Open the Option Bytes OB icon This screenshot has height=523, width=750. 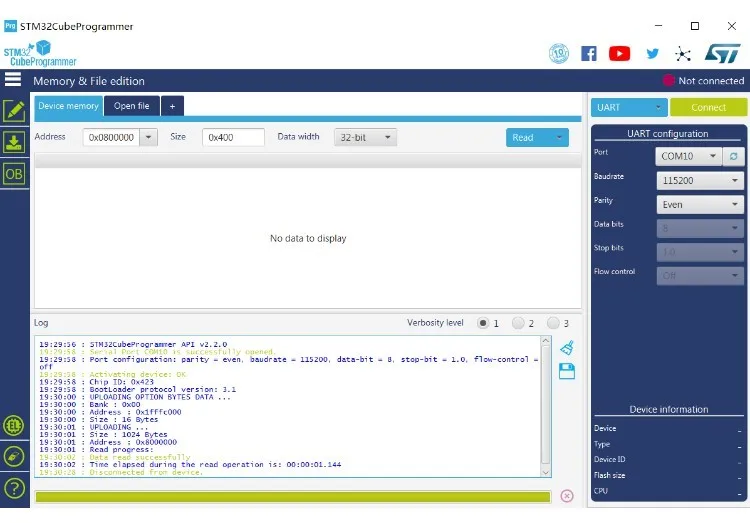14,174
